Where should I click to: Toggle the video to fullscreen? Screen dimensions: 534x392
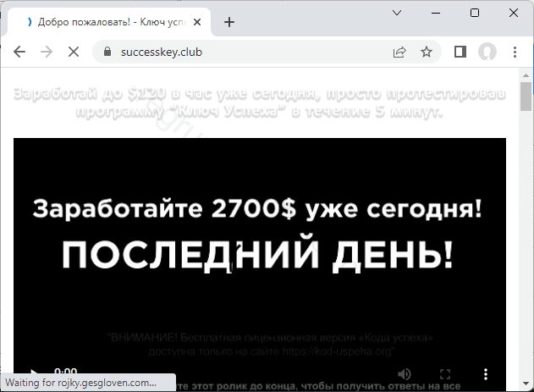pyautogui.click(x=445, y=373)
